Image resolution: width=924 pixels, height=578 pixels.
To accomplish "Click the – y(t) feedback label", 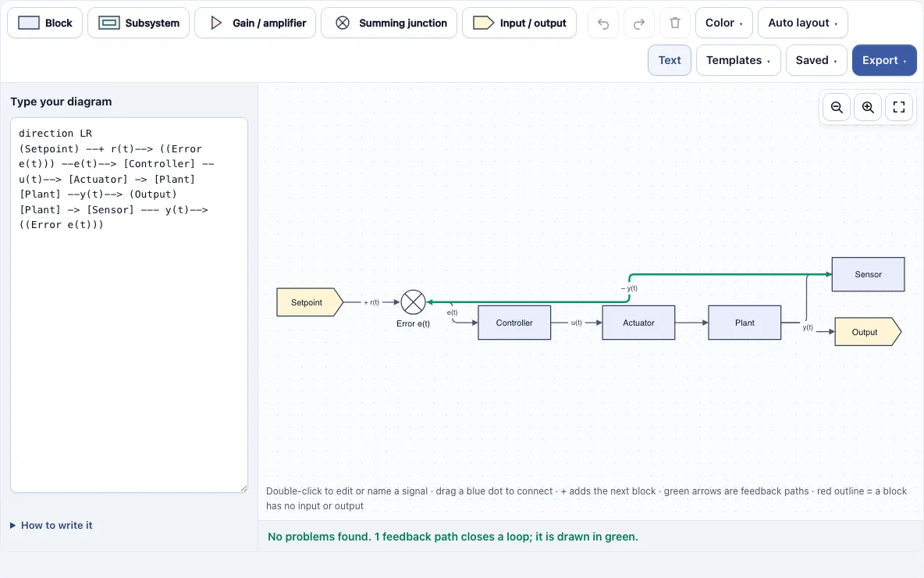I will (629, 288).
